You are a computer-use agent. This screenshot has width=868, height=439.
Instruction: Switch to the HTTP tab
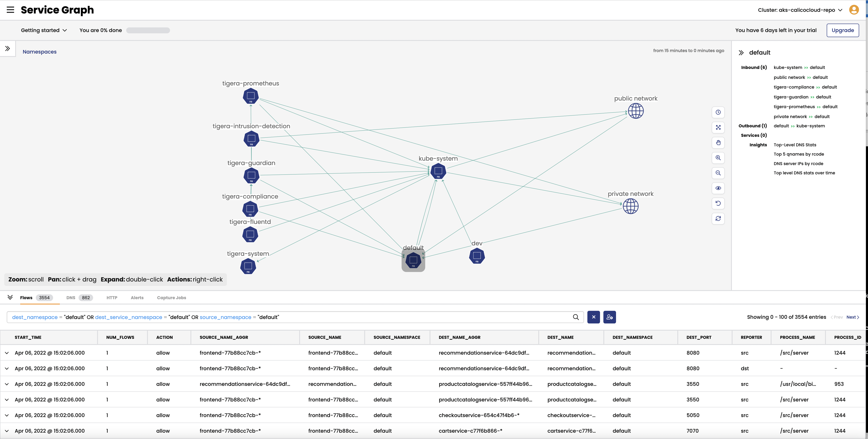click(x=112, y=297)
